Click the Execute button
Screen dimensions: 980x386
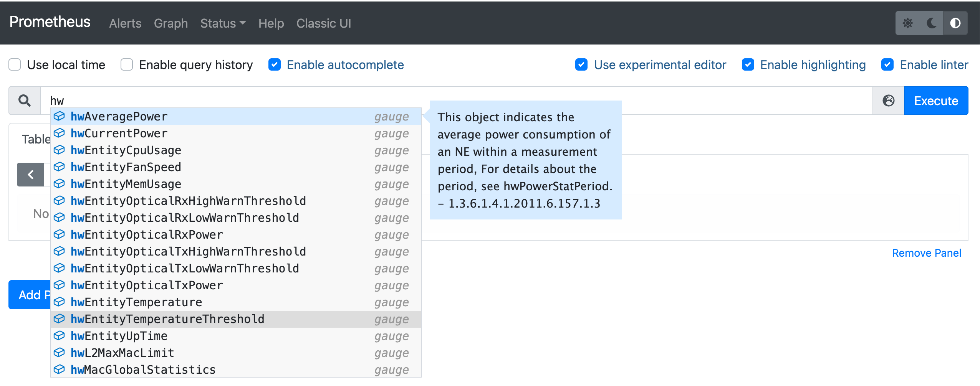click(x=936, y=101)
